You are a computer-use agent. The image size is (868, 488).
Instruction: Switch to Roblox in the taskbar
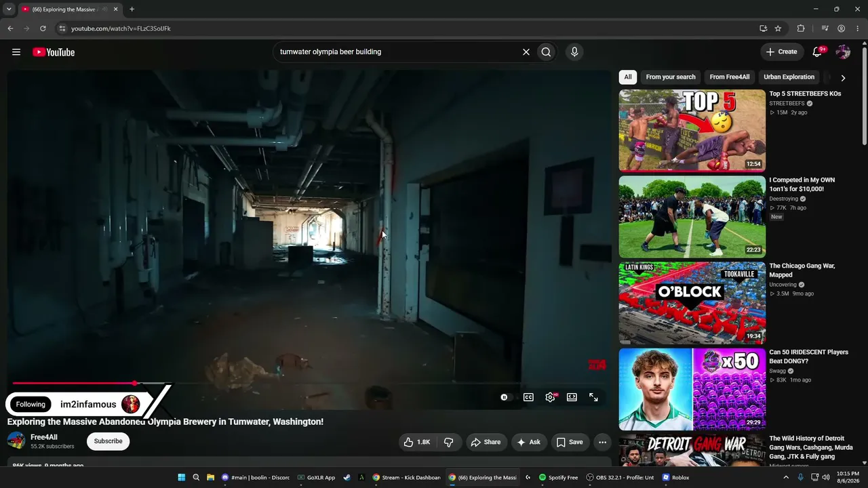[675, 477]
